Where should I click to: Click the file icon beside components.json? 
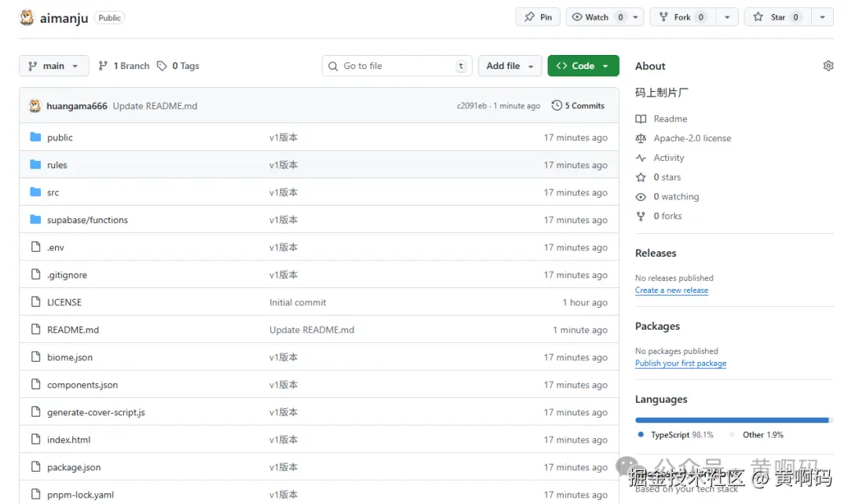click(35, 385)
